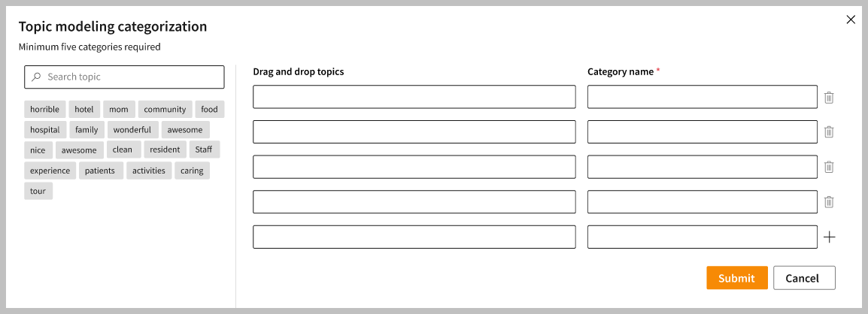Remove the third category row
This screenshot has height=314, width=868.
[x=829, y=167]
